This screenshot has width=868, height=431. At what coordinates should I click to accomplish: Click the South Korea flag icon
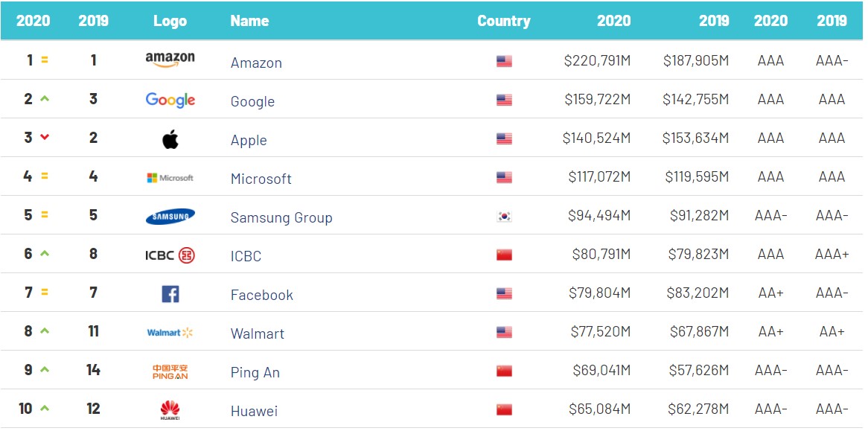click(x=504, y=217)
